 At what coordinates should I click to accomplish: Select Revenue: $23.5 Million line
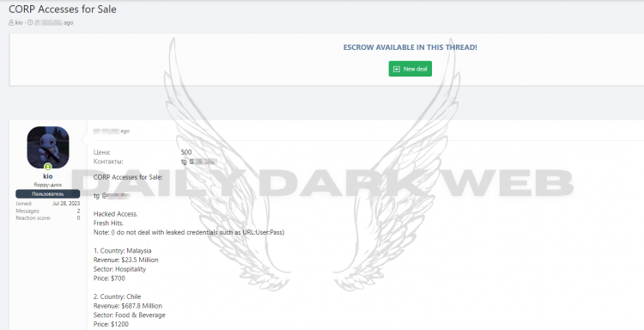coord(125,260)
